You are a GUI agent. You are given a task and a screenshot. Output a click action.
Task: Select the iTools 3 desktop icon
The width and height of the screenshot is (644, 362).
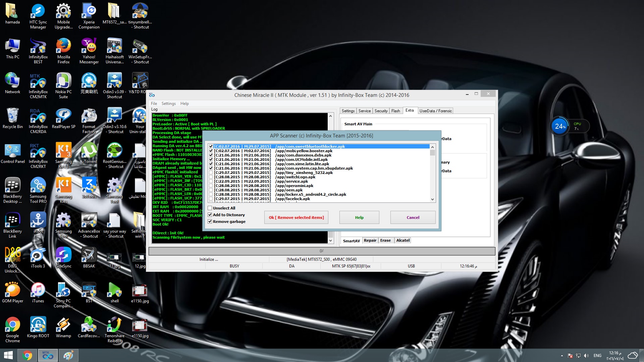point(38,257)
